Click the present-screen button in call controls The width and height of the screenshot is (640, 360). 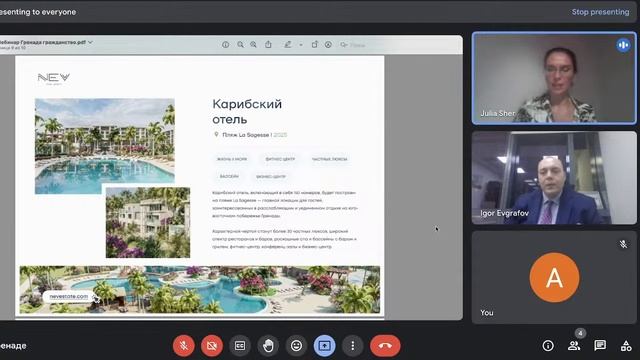point(324,346)
